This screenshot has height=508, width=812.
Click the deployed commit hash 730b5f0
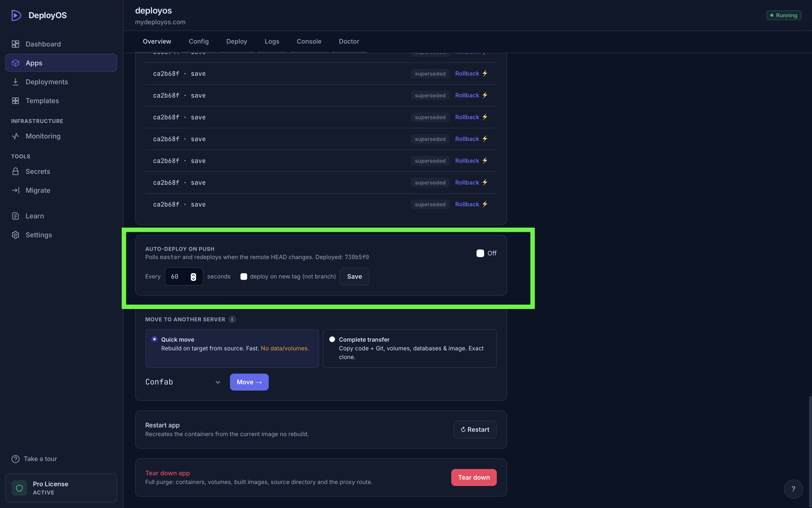coord(357,257)
